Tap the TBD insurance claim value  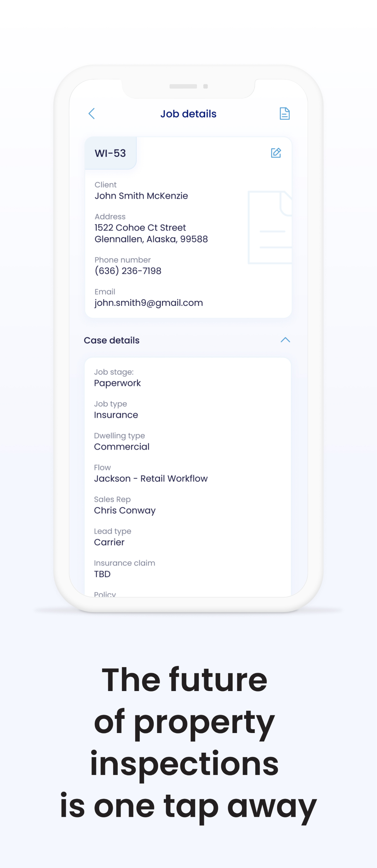click(x=102, y=574)
